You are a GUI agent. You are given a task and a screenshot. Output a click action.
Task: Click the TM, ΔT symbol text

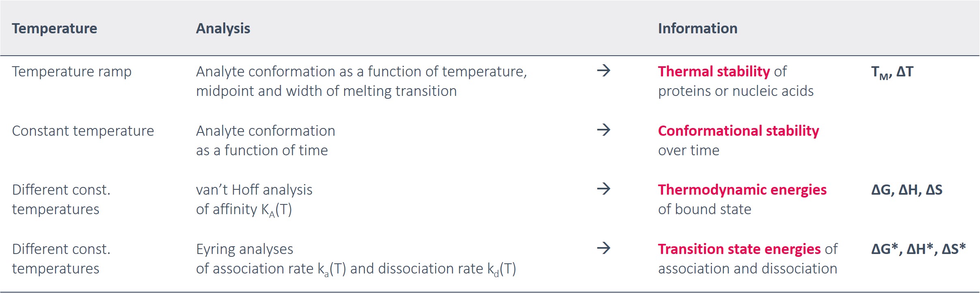click(x=892, y=72)
